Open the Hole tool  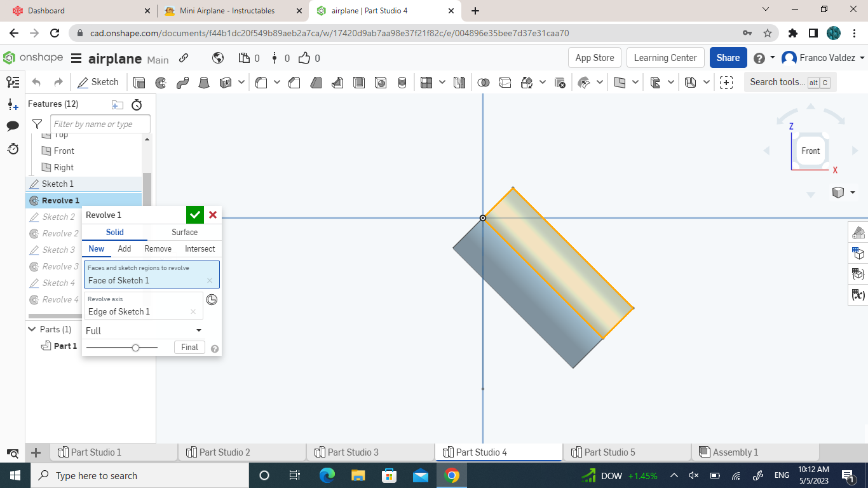click(x=381, y=82)
